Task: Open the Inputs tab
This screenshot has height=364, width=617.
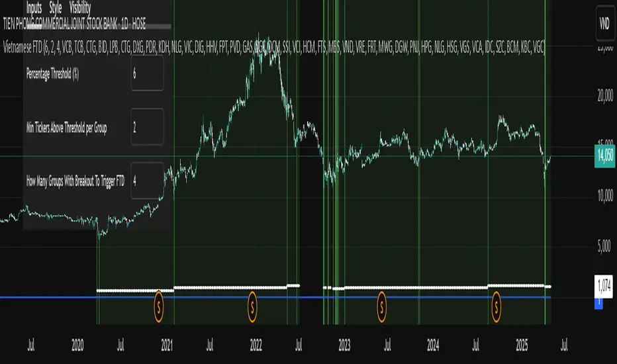Action: tap(34, 7)
